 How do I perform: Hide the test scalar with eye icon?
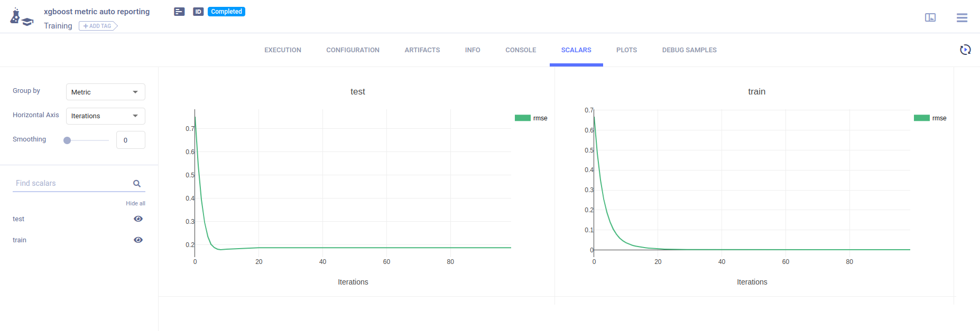(138, 219)
